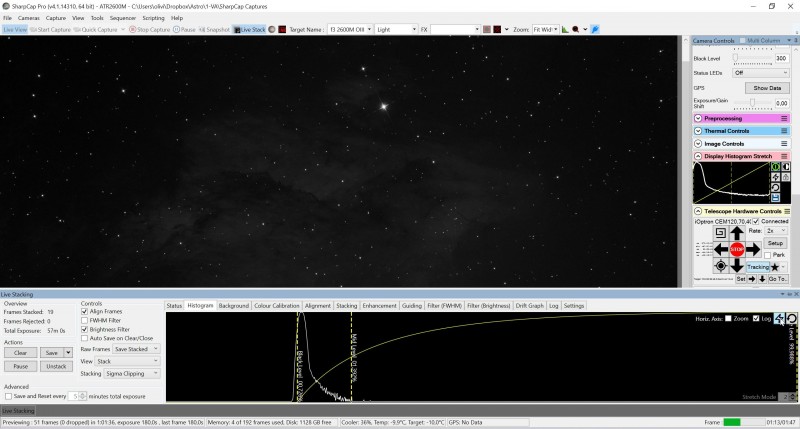Click the Go To.. button
Screen dimensions: 800x429
point(778,279)
